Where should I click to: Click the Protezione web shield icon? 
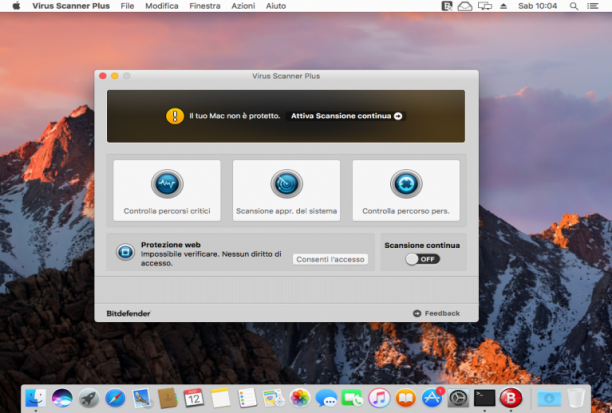click(125, 252)
